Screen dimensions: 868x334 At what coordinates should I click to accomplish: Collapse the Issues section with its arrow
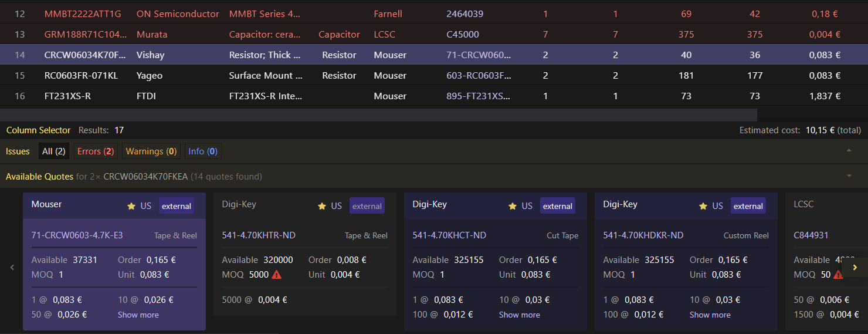pyautogui.click(x=849, y=151)
